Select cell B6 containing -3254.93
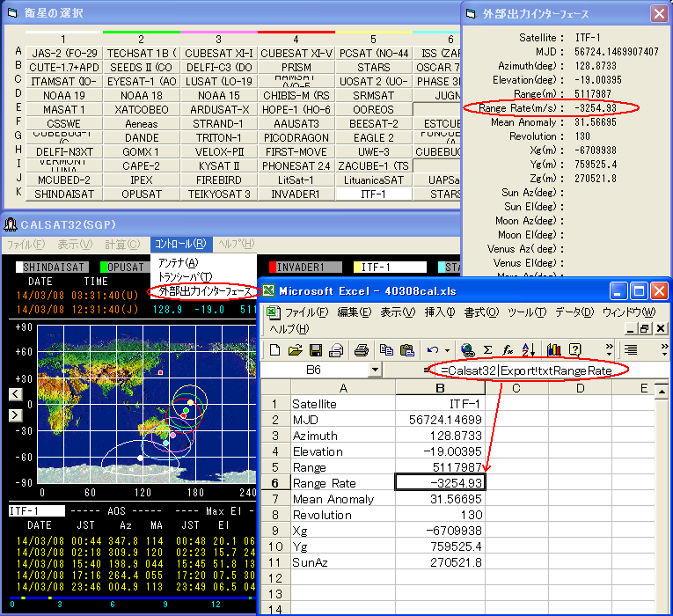Viewport: 673px width, 616px height. pos(440,483)
